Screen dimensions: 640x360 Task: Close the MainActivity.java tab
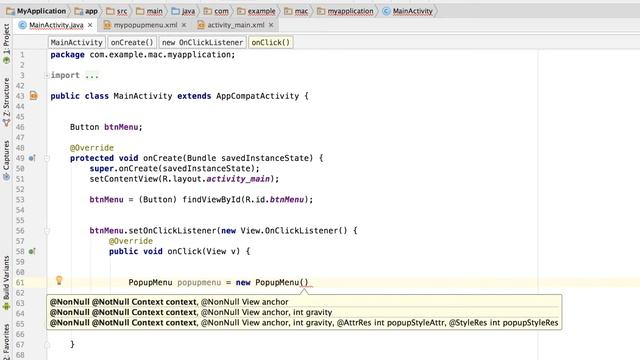(90, 25)
